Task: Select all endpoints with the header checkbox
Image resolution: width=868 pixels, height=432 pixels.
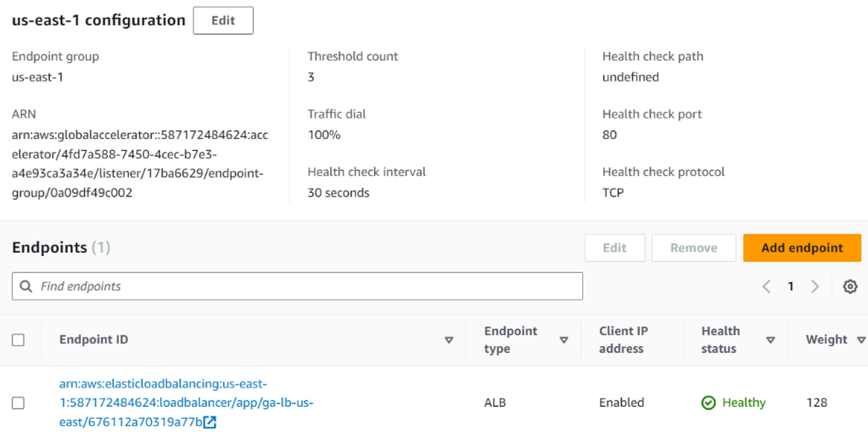Action: pos(18,340)
